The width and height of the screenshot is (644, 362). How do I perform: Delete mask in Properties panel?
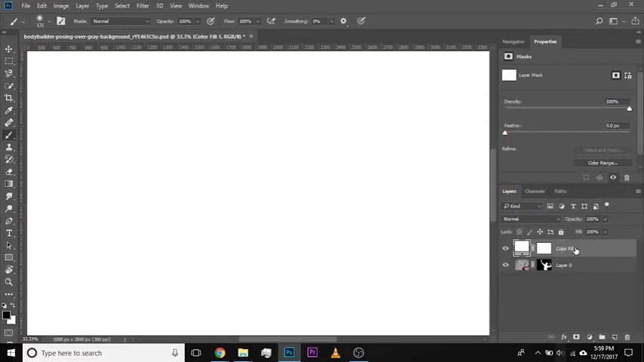627,177
